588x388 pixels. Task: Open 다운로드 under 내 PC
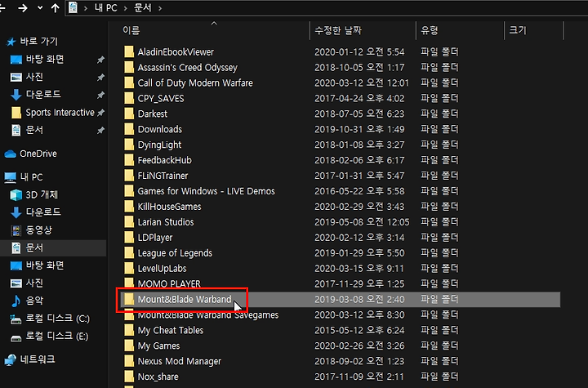[x=43, y=212]
